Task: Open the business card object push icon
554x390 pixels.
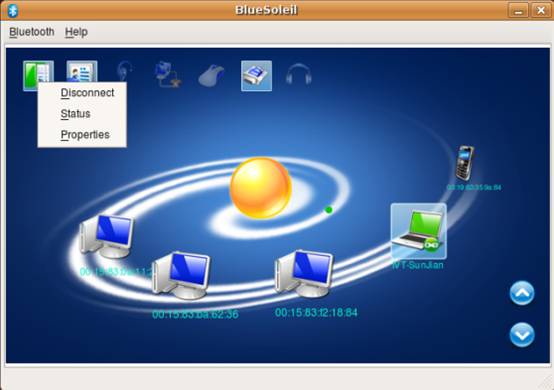Action: coord(82,72)
